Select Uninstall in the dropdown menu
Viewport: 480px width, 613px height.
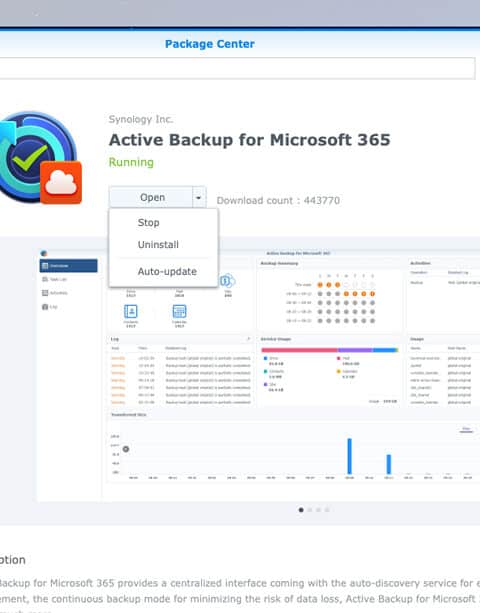click(x=158, y=245)
